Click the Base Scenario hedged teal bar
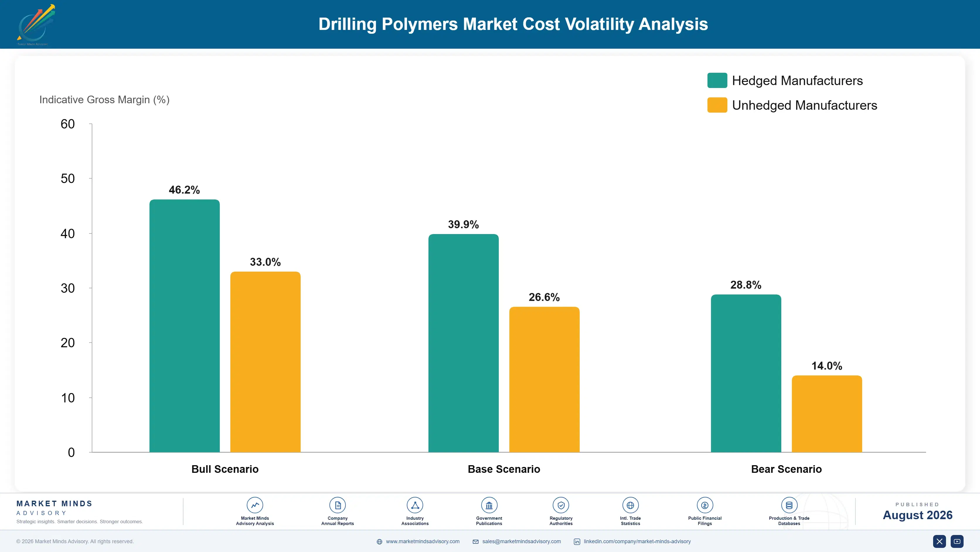The height and width of the screenshot is (552, 980). click(x=463, y=343)
